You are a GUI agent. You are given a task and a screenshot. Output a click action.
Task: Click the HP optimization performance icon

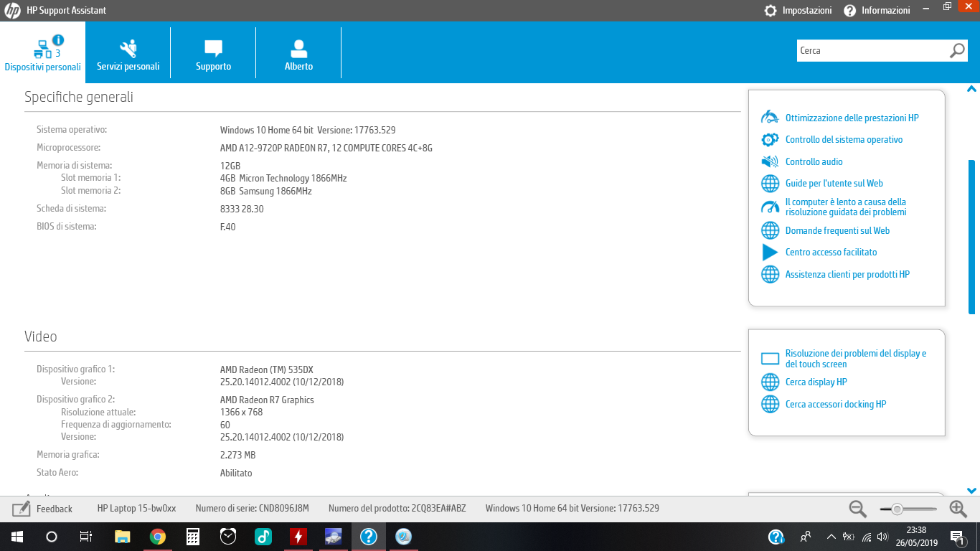point(770,118)
